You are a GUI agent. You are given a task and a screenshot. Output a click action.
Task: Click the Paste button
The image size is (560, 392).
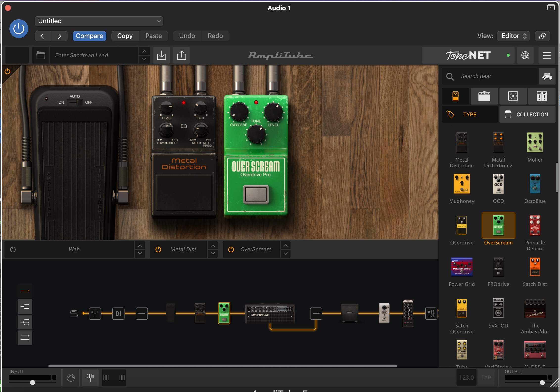(154, 36)
